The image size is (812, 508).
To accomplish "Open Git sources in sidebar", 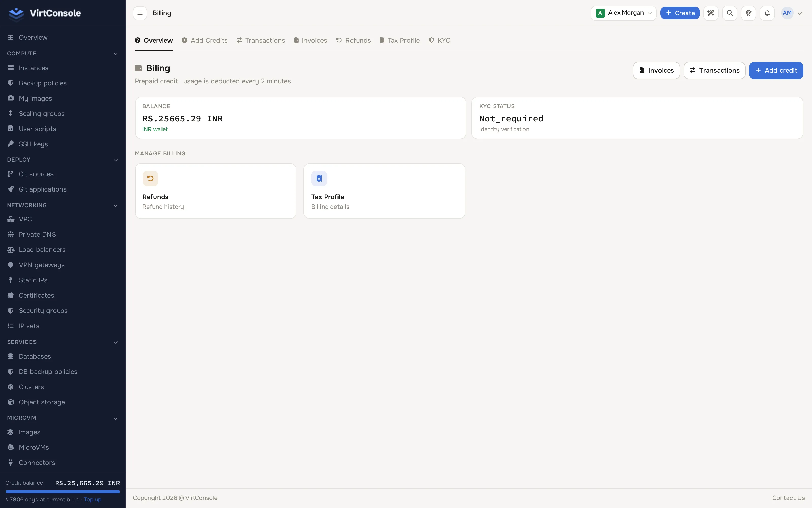I will (63, 174).
